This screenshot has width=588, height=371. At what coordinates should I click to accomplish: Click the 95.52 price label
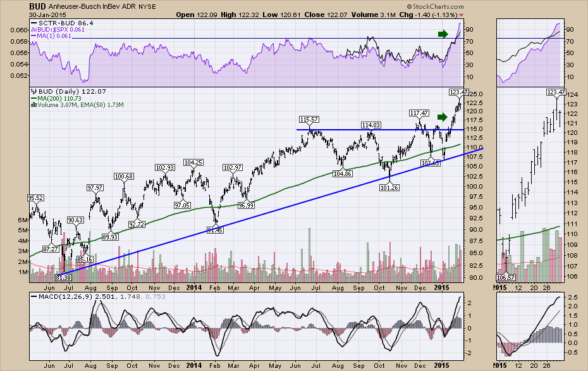(35, 198)
